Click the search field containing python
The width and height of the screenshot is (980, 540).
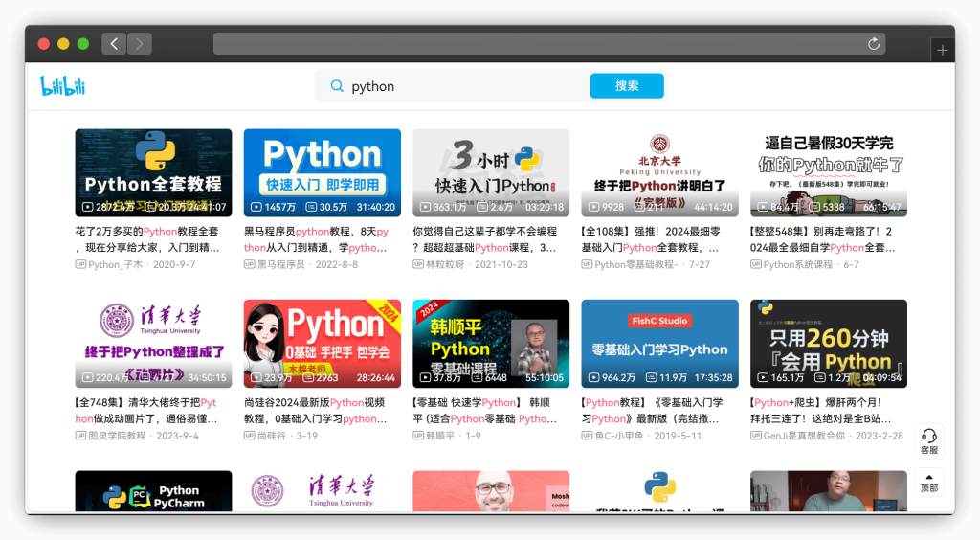coord(459,86)
